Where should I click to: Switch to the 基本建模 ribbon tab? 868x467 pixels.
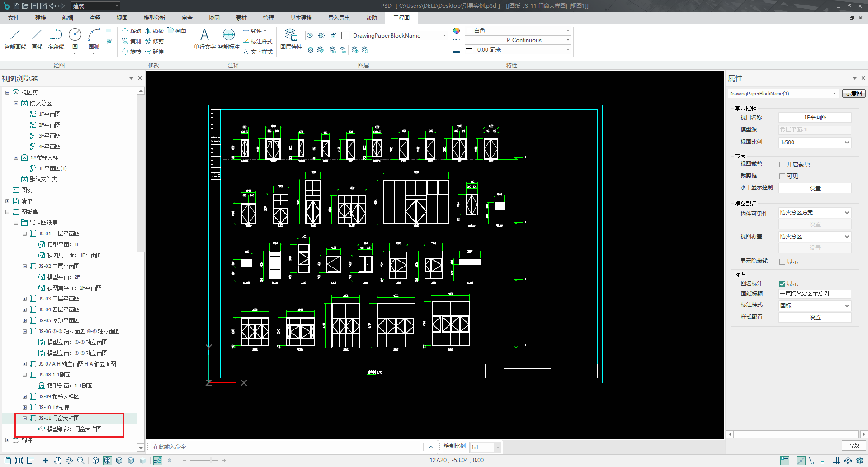(x=301, y=18)
